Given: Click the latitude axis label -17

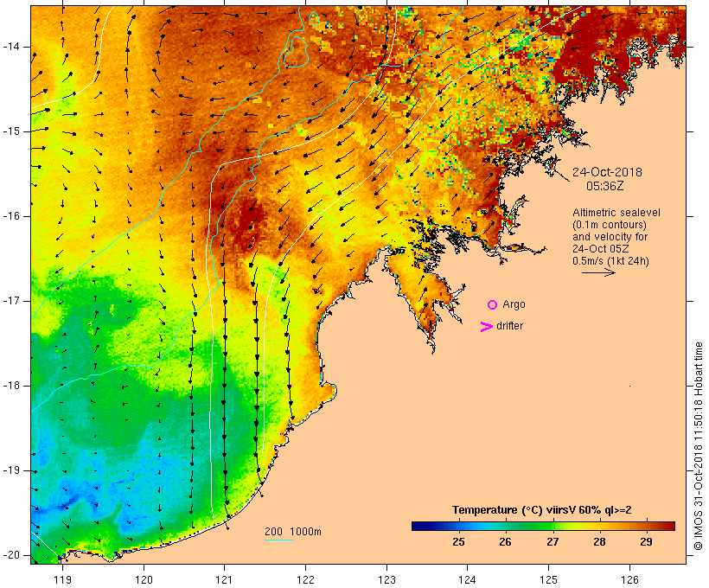Looking at the screenshot, I should [11, 301].
